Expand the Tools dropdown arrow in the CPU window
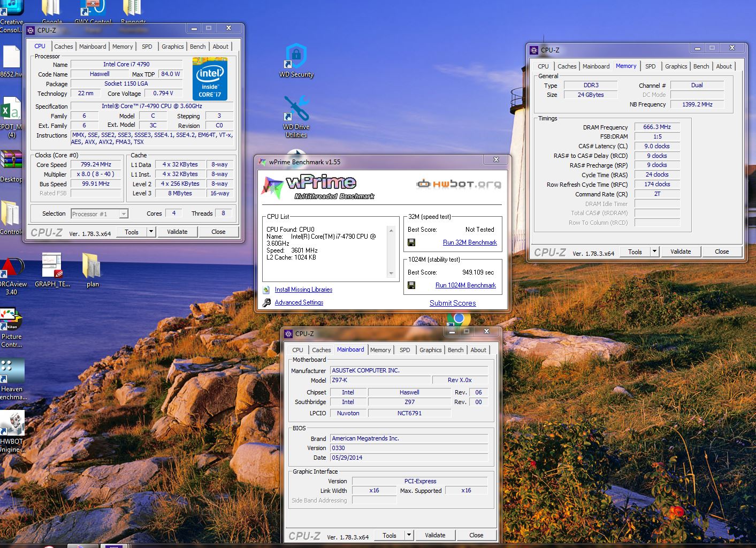This screenshot has width=756, height=548. click(x=151, y=232)
